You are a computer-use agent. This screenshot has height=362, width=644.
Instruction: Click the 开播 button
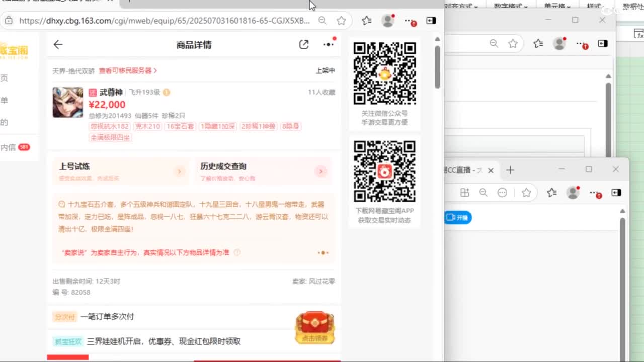click(458, 218)
